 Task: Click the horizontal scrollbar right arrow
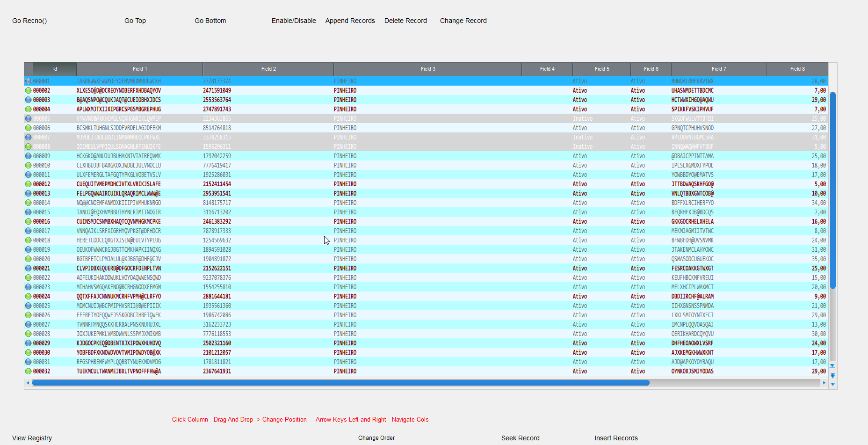[824, 383]
